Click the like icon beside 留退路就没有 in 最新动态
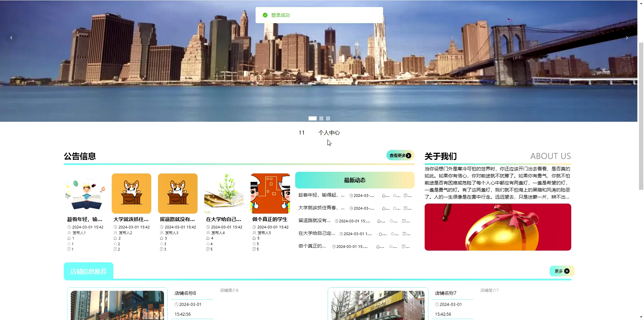The width and height of the screenshot is (644, 320). coord(379,221)
